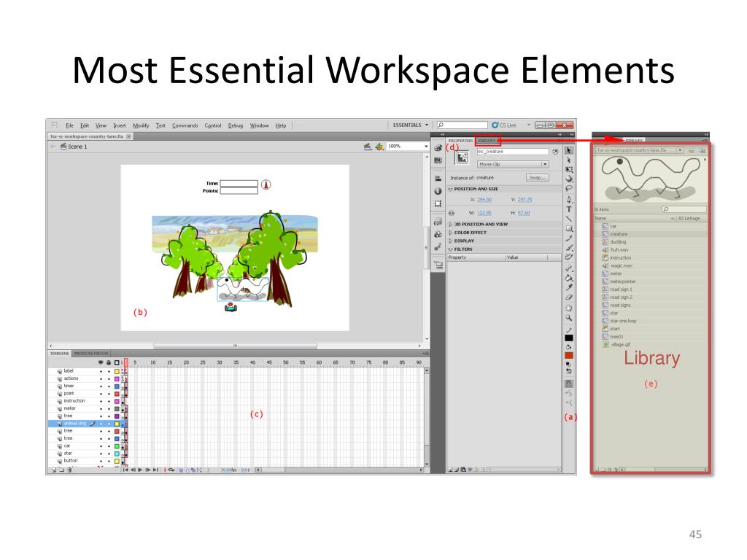The width and height of the screenshot is (747, 560).
Task: Open the Commands menu
Action: 185,125
